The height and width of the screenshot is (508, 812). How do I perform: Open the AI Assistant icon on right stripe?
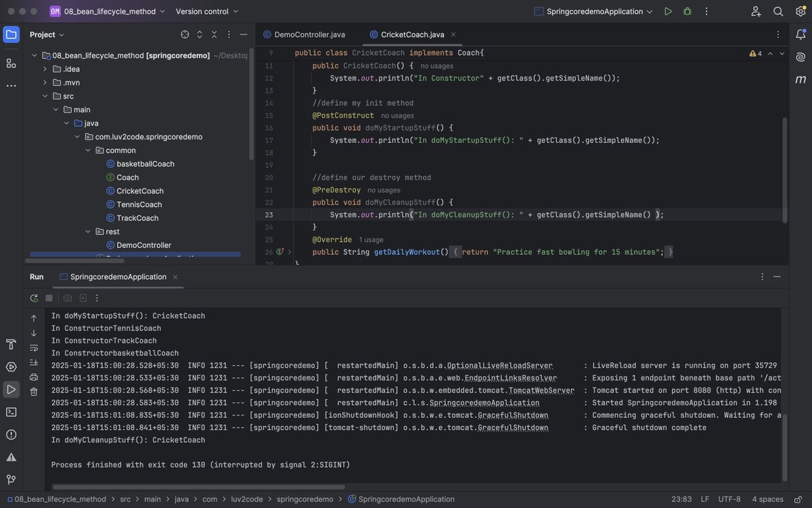tap(800, 57)
